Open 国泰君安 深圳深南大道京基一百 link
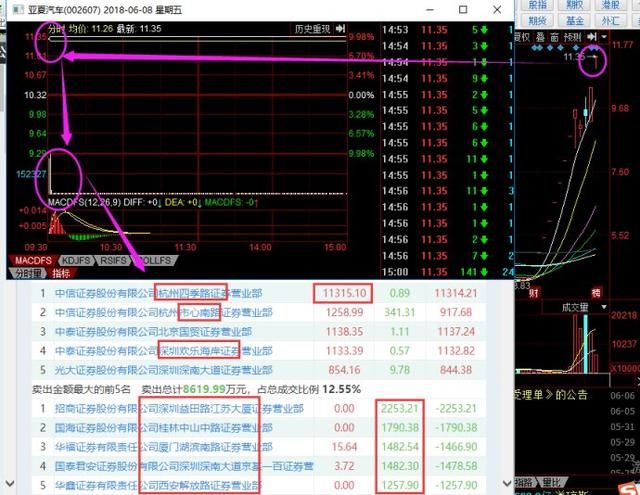 tap(184, 466)
